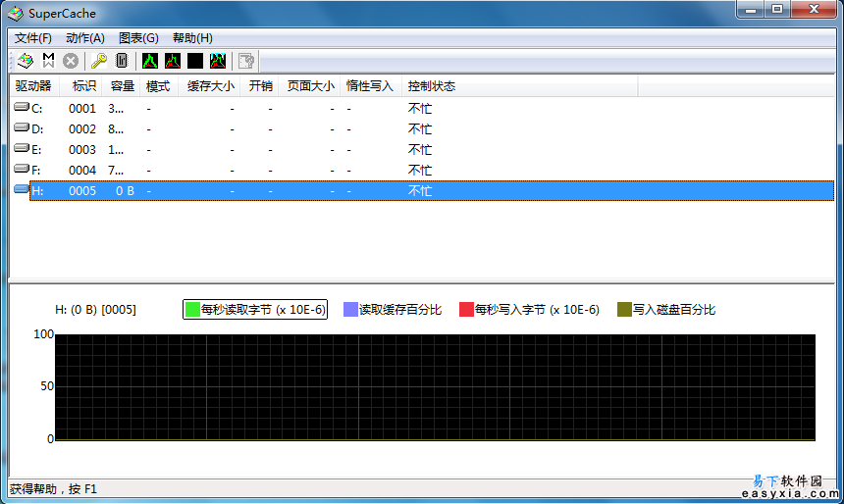
Task: Click the gray stop circle icon
Action: click(x=71, y=61)
